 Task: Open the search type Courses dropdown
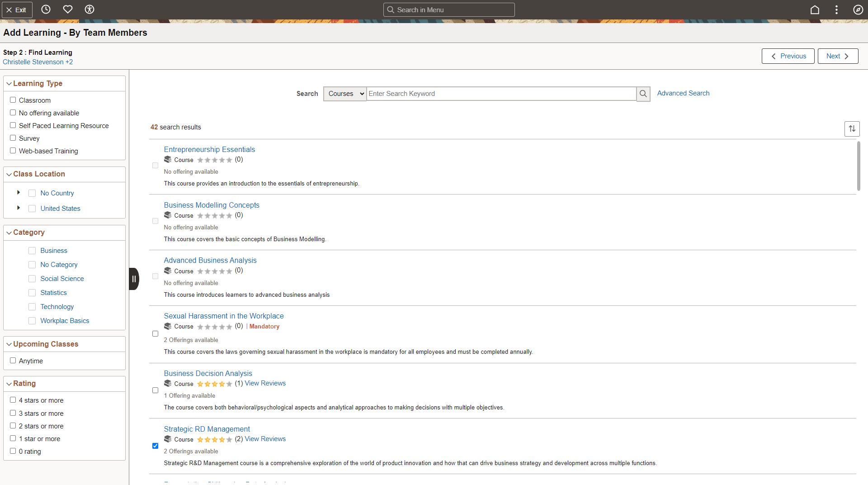coord(344,94)
